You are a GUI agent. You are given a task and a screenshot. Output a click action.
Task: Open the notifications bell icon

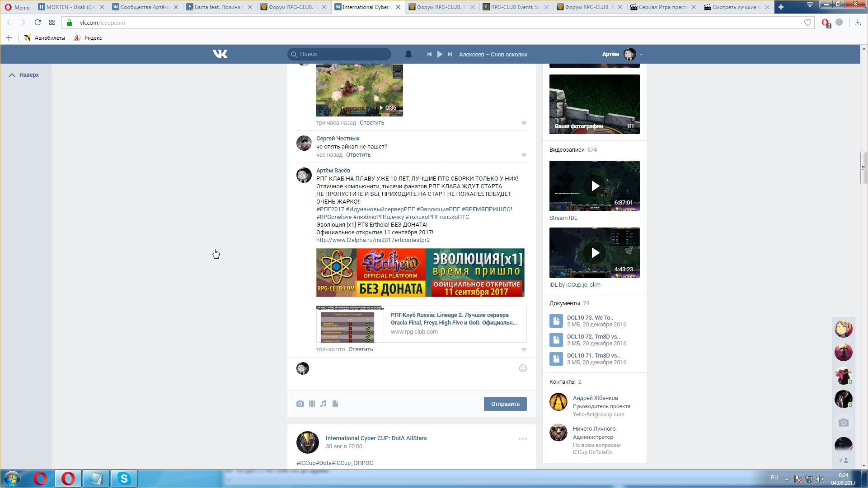click(408, 54)
